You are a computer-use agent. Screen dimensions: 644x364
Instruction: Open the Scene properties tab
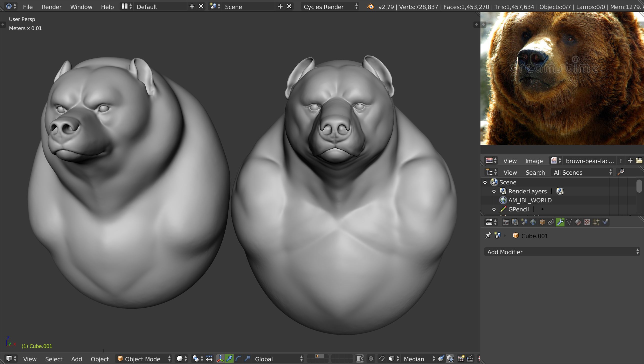(x=524, y=222)
